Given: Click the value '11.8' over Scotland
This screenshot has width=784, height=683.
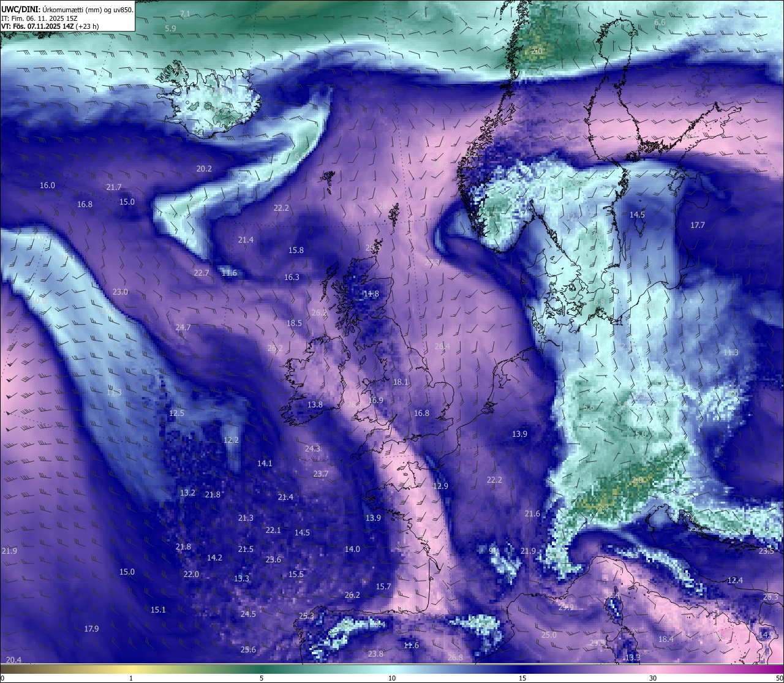Looking at the screenshot, I should (371, 293).
